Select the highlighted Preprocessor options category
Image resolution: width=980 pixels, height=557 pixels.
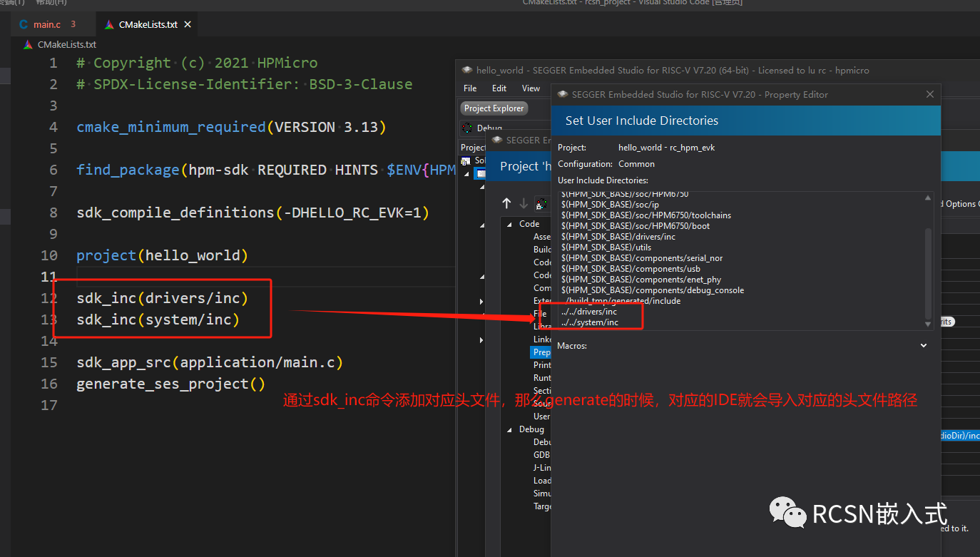(541, 352)
